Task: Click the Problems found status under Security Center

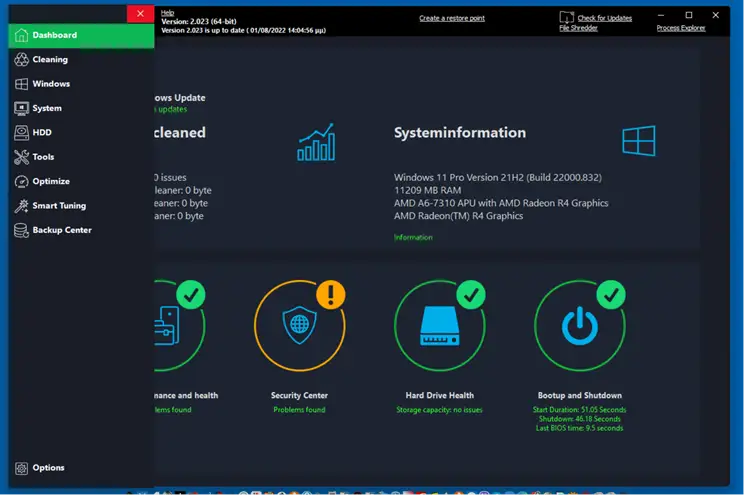Action: click(299, 410)
